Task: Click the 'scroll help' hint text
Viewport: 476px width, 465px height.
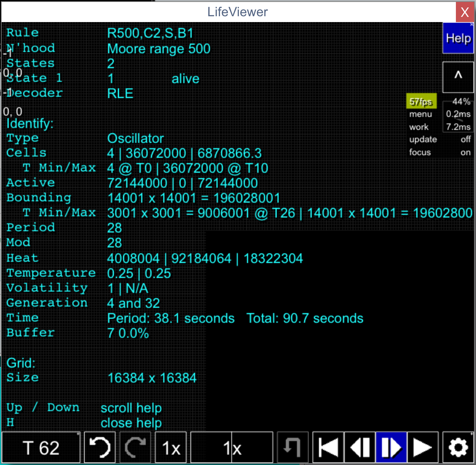Action: 131,408
